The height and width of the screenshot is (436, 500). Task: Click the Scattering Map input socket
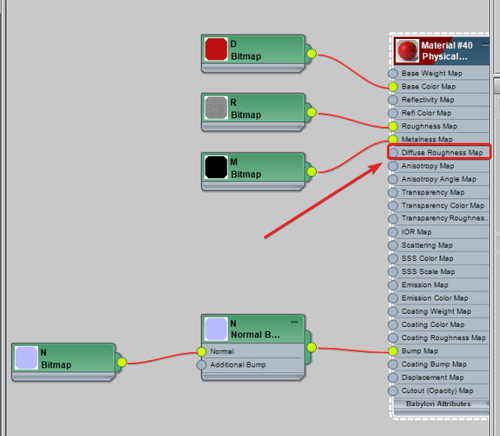pos(393,245)
